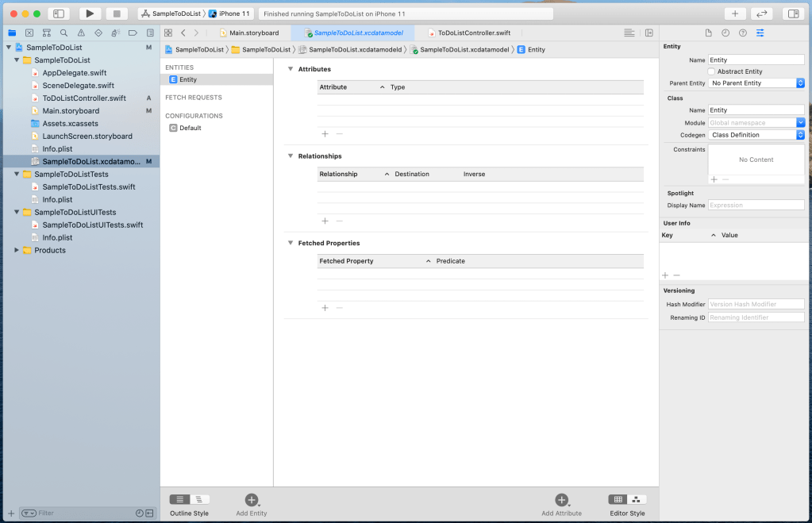
Task: Open the Codegen dropdown
Action: pos(757,135)
